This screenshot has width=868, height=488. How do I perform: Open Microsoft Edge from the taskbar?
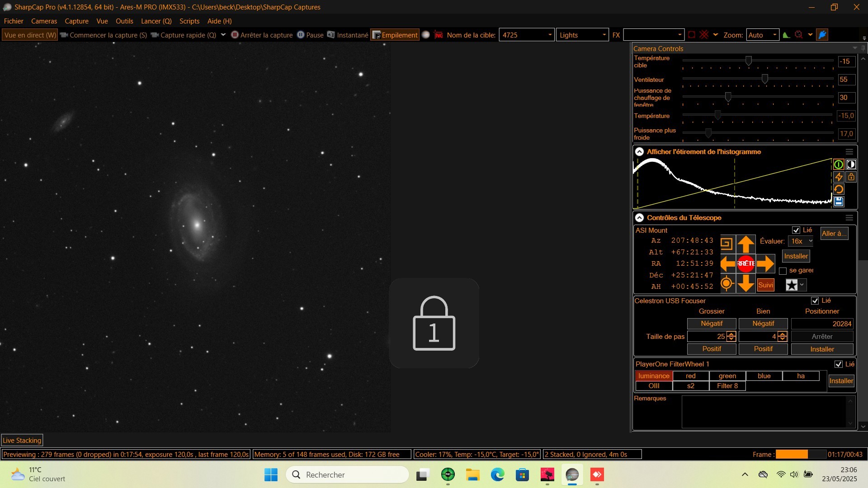(x=497, y=474)
